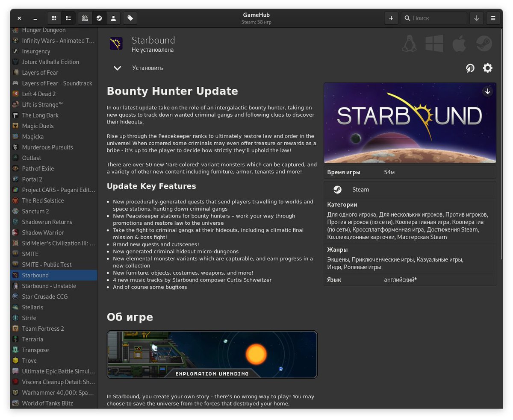
Task: Open game settings gear icon
Action: click(488, 68)
